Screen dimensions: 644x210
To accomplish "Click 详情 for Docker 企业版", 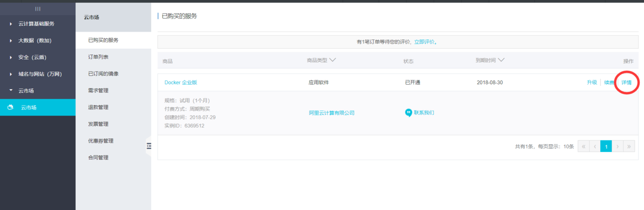I will pyautogui.click(x=626, y=82).
